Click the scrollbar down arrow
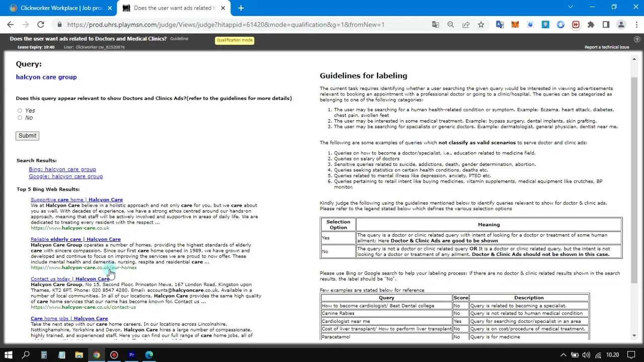The height and width of the screenshot is (362, 644). [x=634, y=336]
